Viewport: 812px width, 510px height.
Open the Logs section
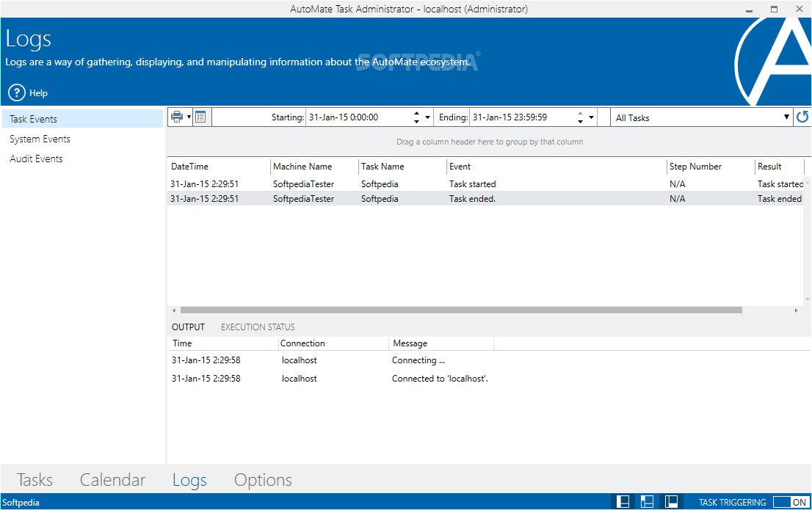click(189, 480)
